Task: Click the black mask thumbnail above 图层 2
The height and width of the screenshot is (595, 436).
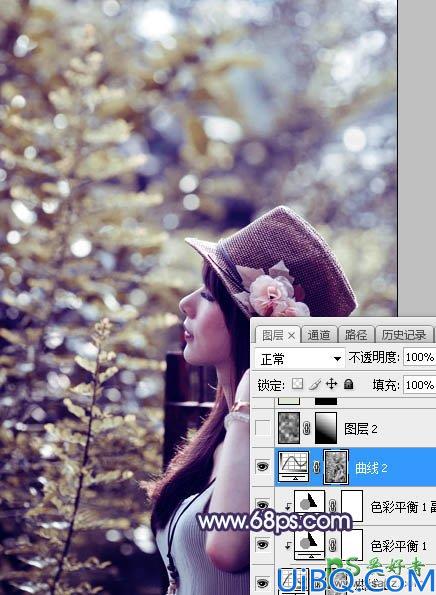Action: 326,401
